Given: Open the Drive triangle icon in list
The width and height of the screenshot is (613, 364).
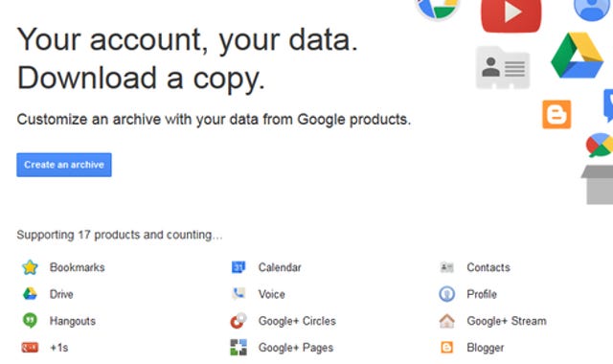Looking at the screenshot, I should coord(30,294).
